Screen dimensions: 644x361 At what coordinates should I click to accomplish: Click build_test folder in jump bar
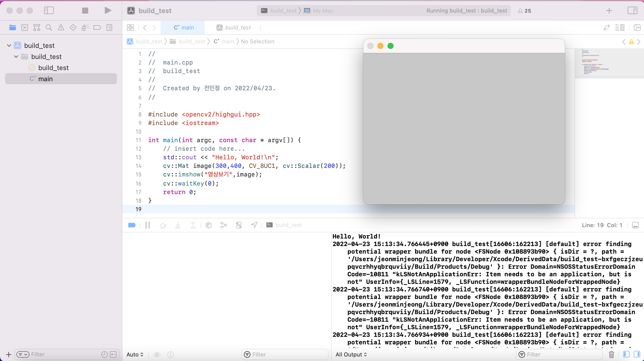pos(188,41)
